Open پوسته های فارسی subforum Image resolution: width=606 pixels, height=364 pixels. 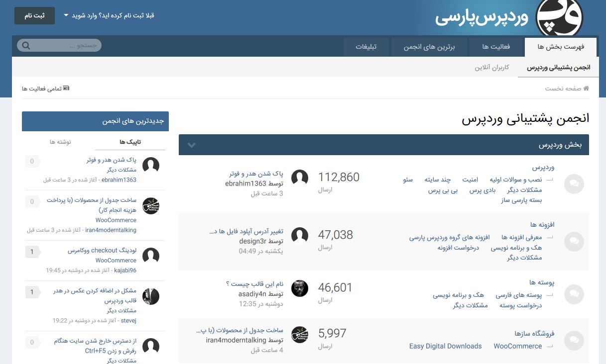(x=518, y=295)
